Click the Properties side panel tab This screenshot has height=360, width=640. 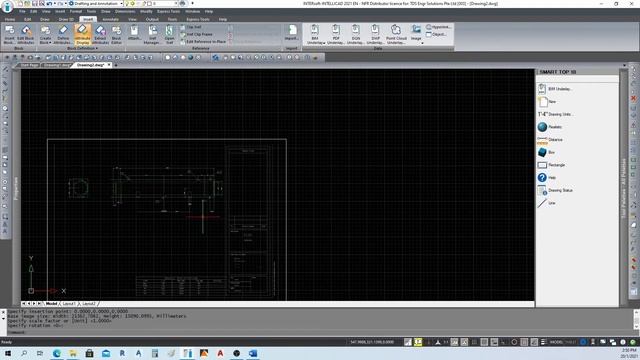click(x=16, y=188)
